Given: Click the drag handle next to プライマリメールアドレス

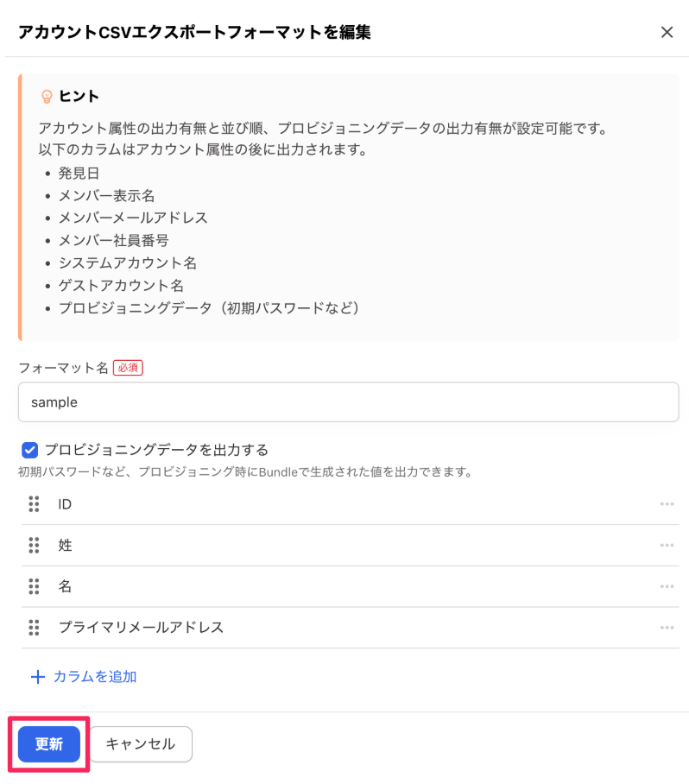Looking at the screenshot, I should (34, 628).
